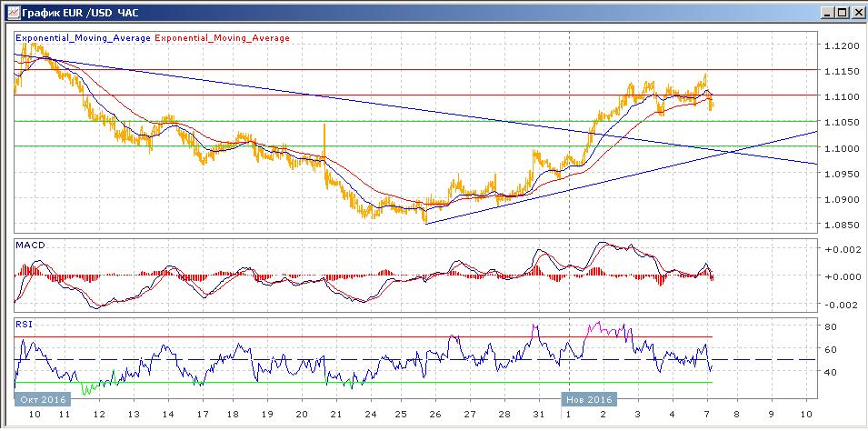Click the RSI 40 level axis label
This screenshot has height=431, width=868.
coord(830,372)
